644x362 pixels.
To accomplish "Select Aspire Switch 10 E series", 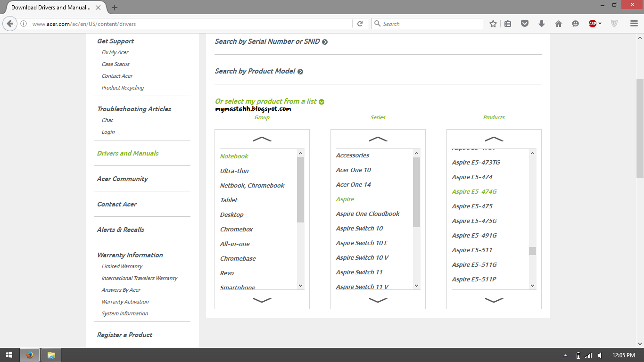I will point(362,243).
